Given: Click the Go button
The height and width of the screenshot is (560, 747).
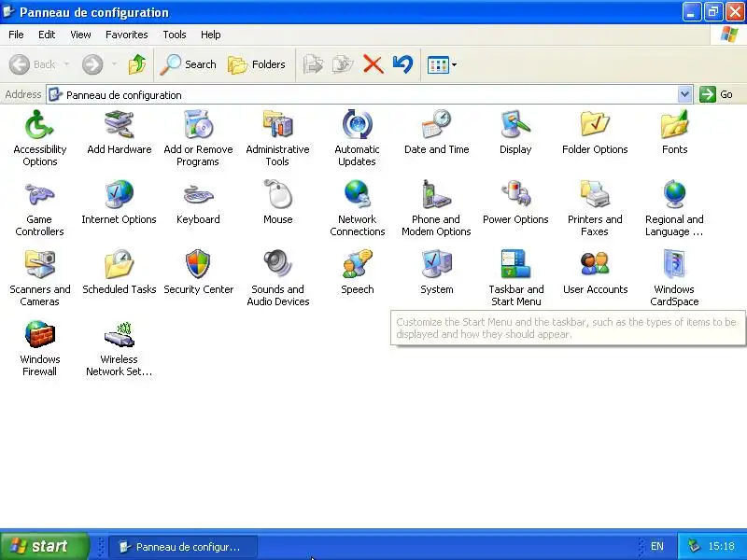Looking at the screenshot, I should coord(716,94).
